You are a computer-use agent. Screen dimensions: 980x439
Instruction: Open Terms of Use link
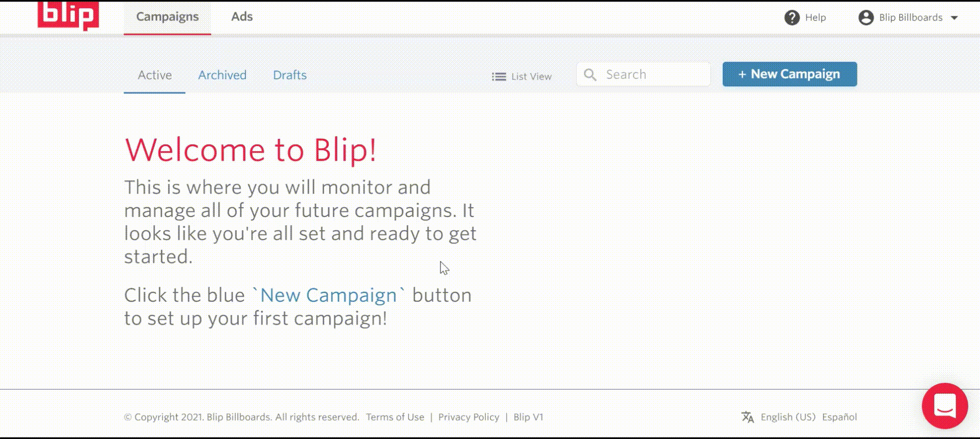[395, 417]
